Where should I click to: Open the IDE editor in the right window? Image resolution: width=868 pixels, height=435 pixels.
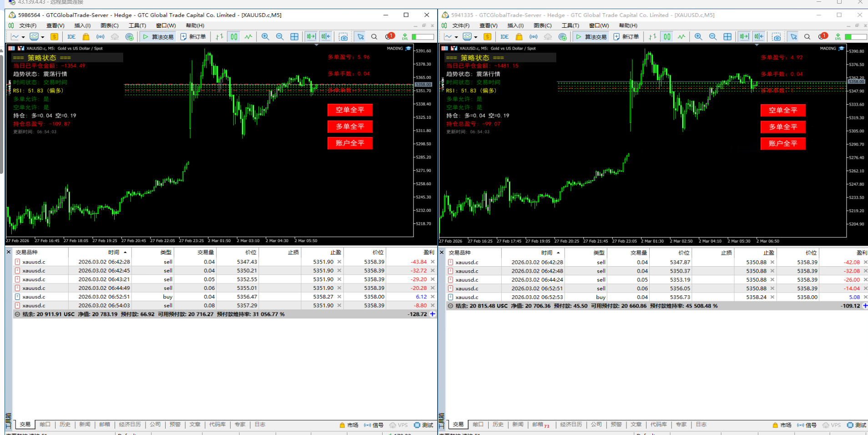505,37
